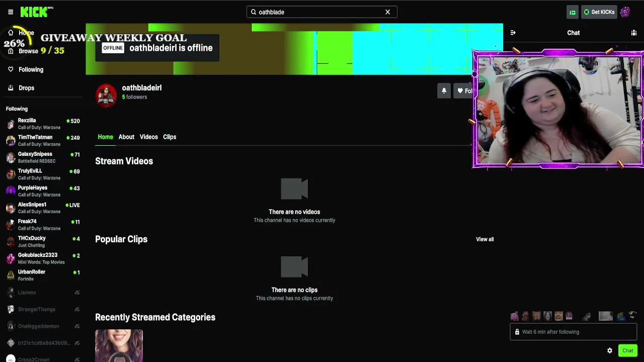Open offline channel StrangerThongs

[x=43, y=309]
